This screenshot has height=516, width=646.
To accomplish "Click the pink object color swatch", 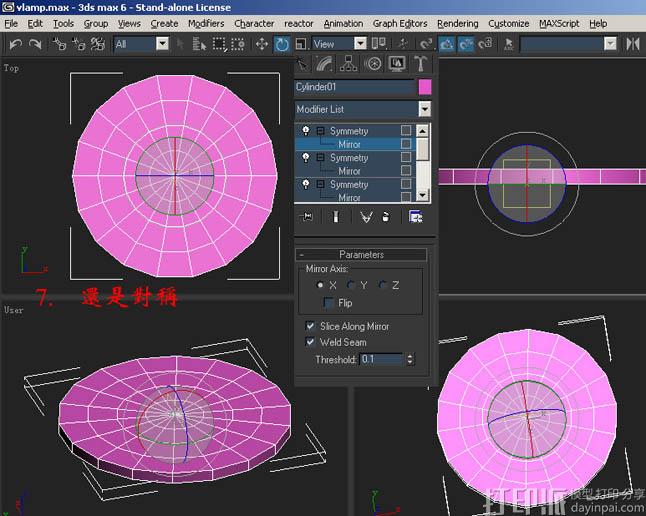I will click(424, 87).
